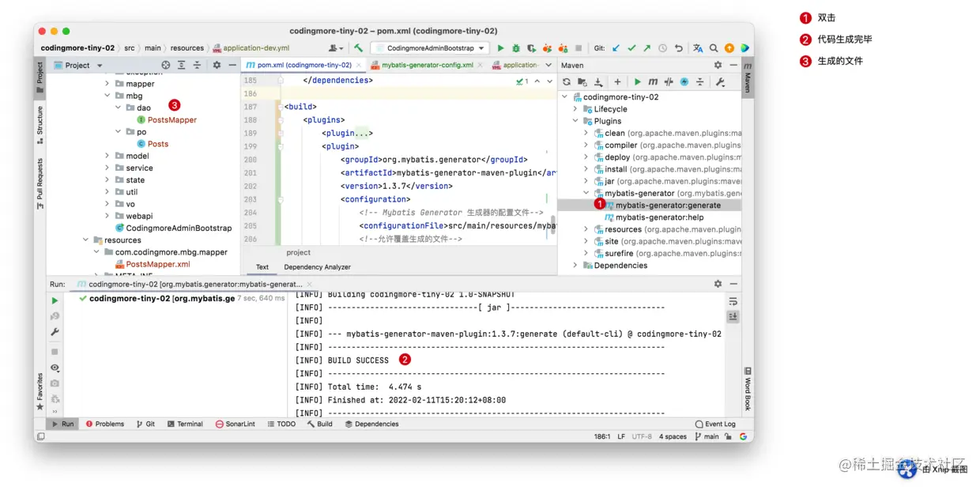Collapse all in the Project panel

click(196, 66)
